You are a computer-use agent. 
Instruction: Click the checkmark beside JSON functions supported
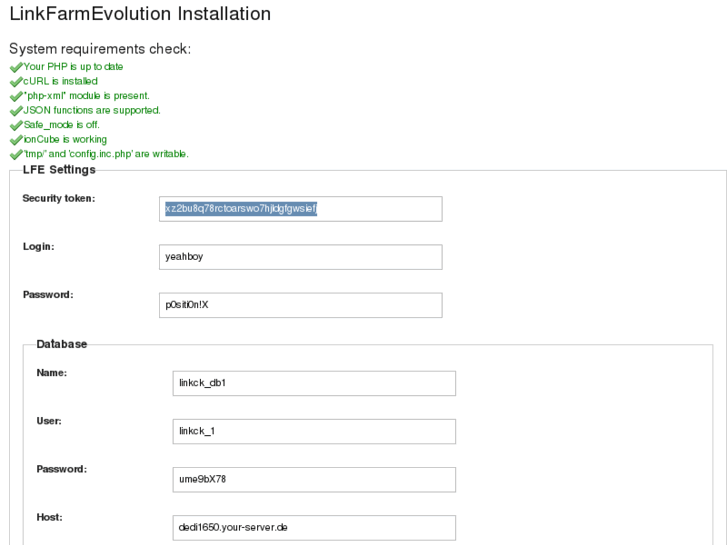tap(15, 111)
